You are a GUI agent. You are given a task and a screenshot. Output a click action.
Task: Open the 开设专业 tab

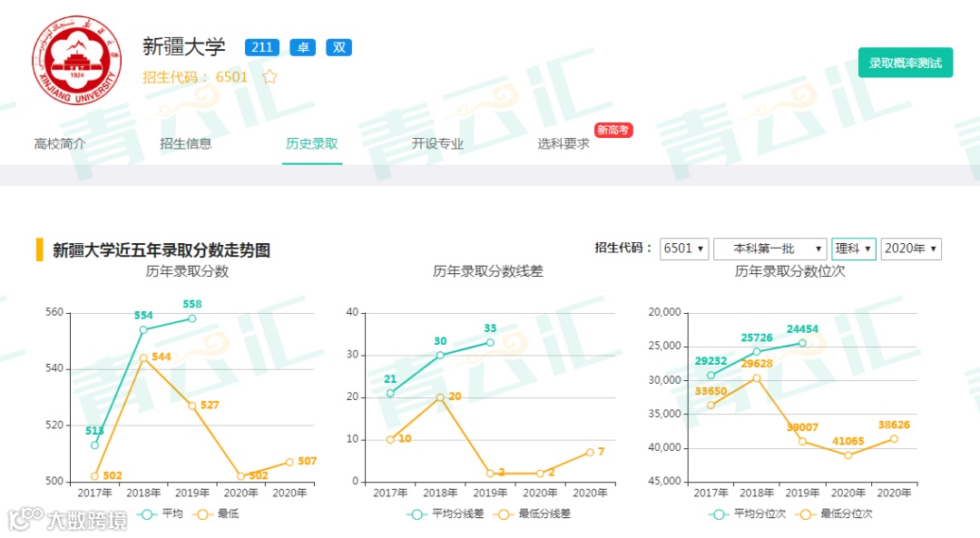pos(437,143)
